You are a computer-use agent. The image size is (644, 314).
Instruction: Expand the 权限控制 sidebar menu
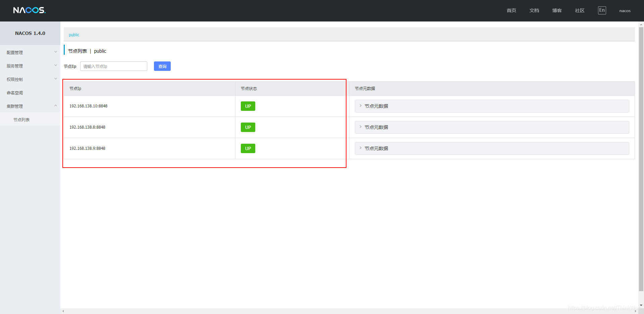(30, 79)
